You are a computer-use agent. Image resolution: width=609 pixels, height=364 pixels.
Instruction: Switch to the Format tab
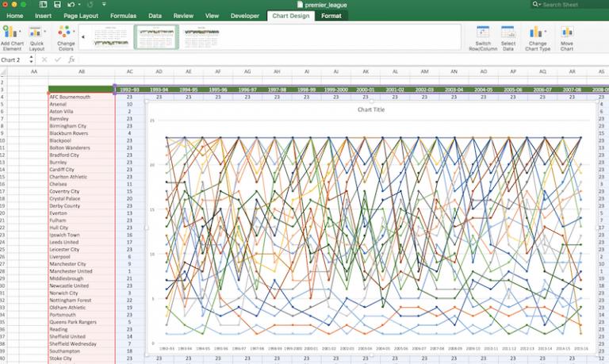[331, 16]
